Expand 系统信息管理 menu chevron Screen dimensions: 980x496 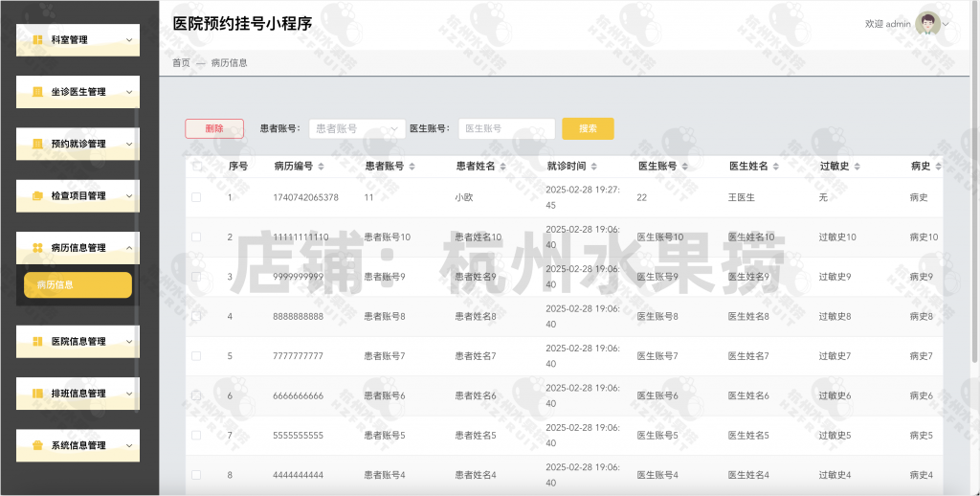tap(129, 445)
